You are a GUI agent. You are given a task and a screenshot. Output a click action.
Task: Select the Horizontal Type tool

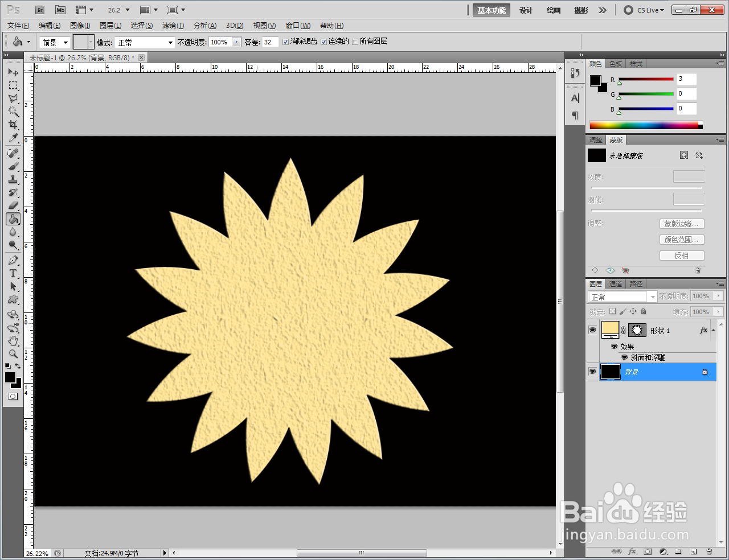coord(13,274)
